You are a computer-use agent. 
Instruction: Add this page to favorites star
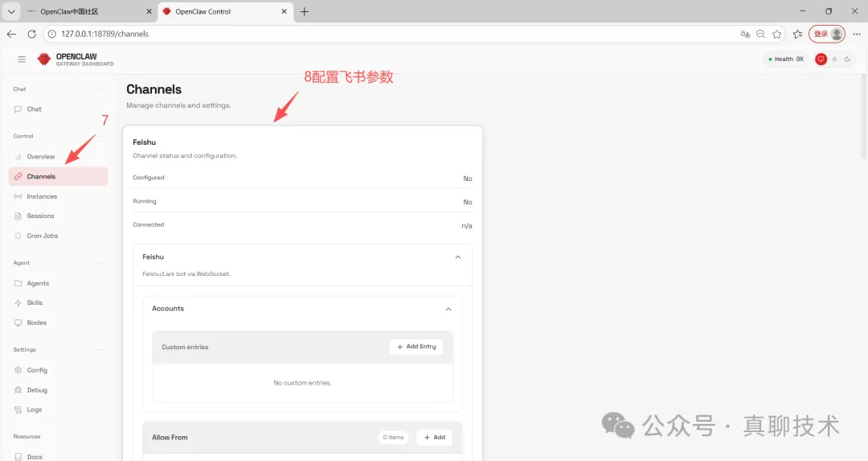tap(777, 34)
